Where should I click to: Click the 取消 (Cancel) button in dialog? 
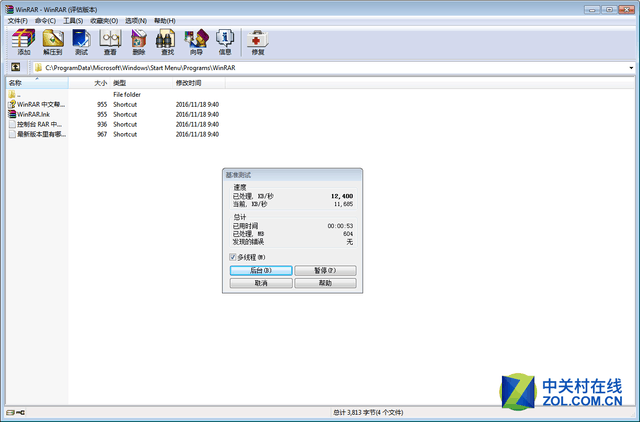(260, 283)
